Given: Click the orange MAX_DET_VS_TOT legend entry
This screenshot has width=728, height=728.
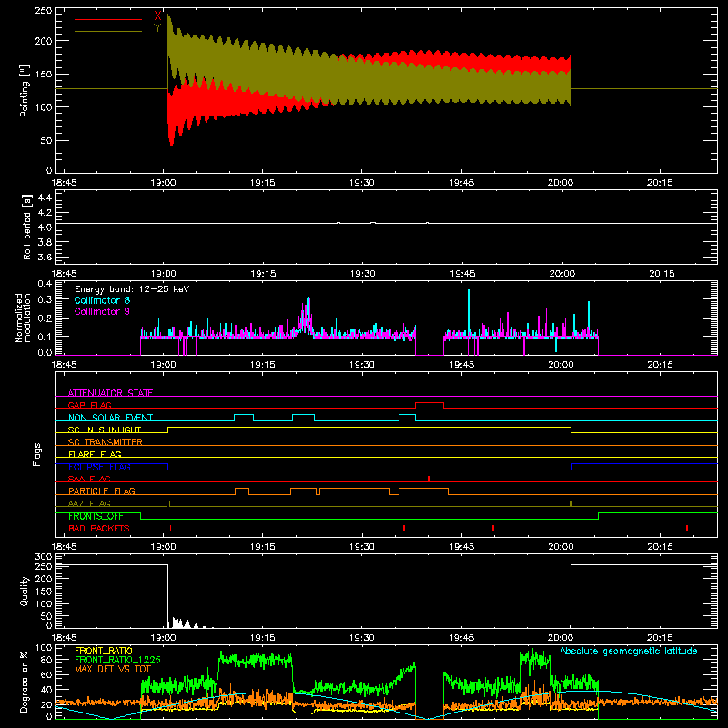Looking at the screenshot, I should tap(113, 669).
